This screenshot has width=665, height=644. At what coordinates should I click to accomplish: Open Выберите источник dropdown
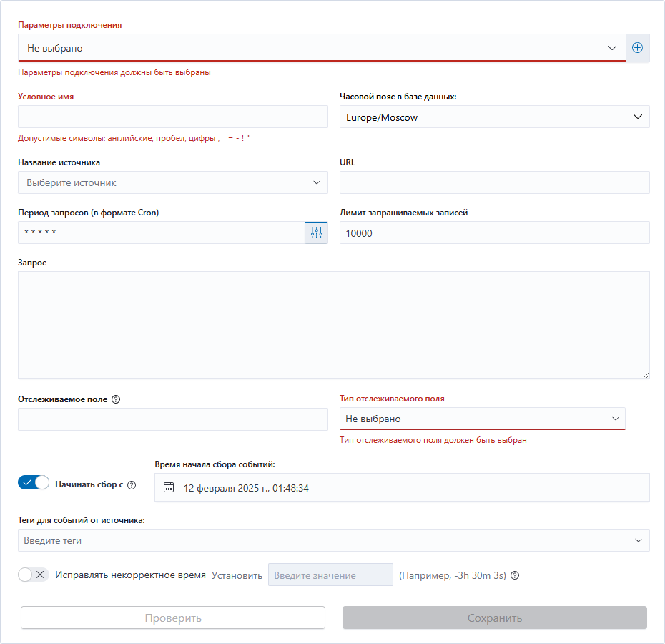(172, 182)
